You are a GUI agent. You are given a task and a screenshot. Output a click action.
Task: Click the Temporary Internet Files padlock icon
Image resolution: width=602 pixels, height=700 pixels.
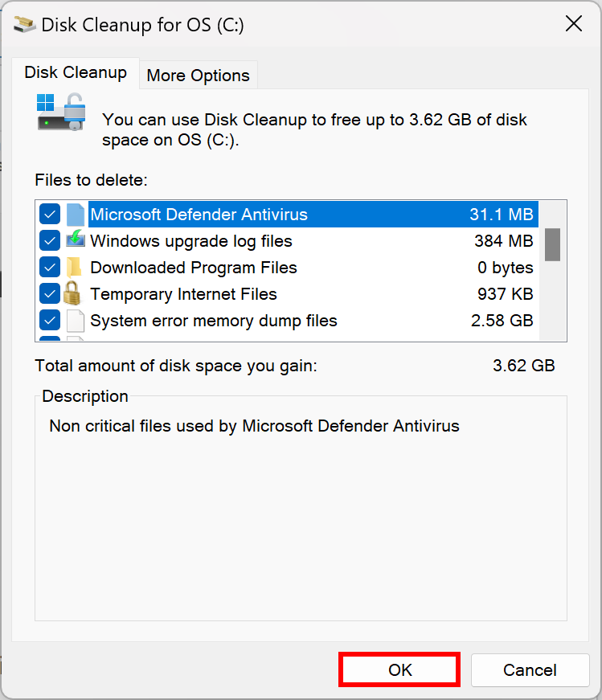(x=75, y=294)
